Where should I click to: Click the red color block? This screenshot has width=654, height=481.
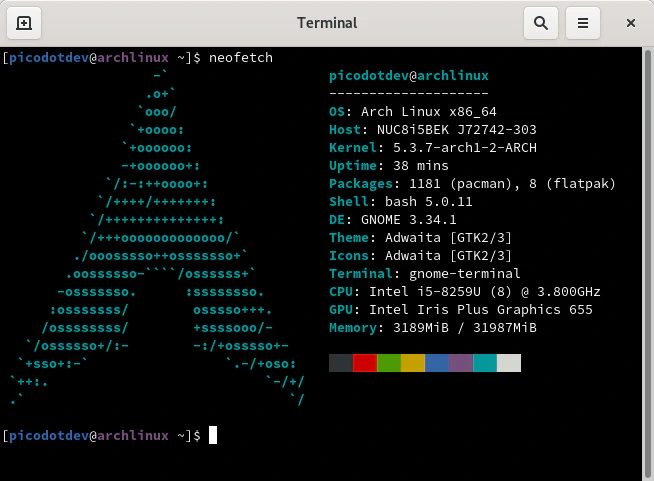coord(365,363)
